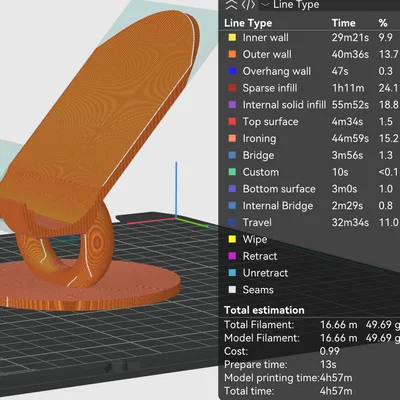Click the G-code view icon in header
Image resolution: width=400 pixels, height=400 pixels.
pyautogui.click(x=248, y=5)
